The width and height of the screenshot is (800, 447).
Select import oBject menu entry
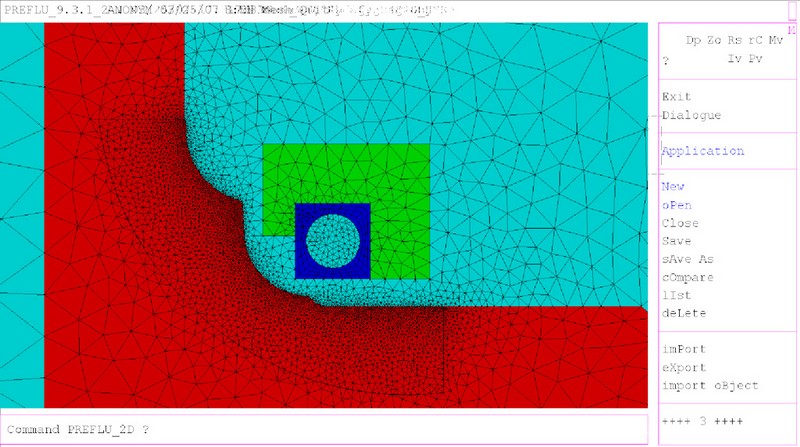pos(710,386)
